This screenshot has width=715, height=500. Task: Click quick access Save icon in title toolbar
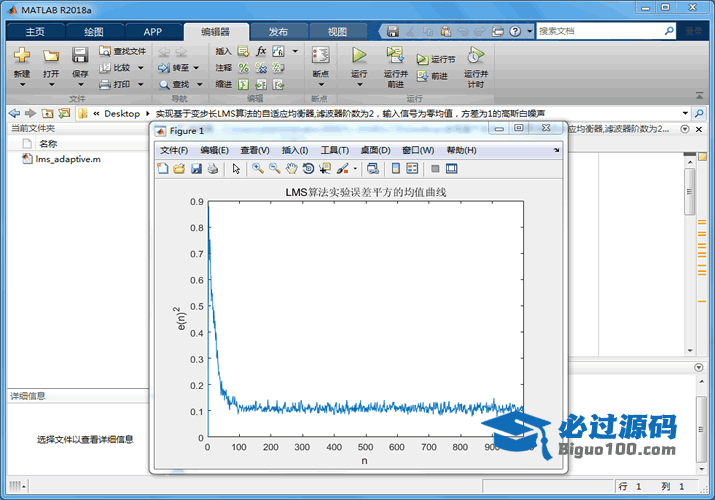(x=393, y=31)
